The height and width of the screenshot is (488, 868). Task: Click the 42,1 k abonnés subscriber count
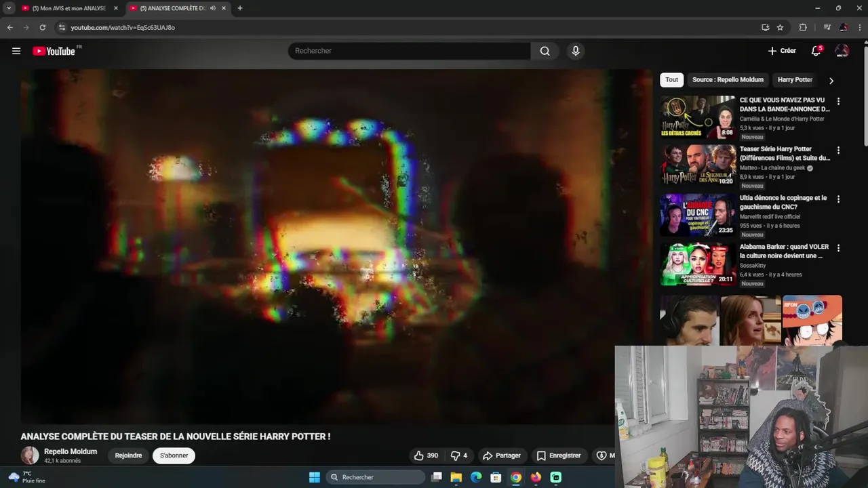(62, 461)
